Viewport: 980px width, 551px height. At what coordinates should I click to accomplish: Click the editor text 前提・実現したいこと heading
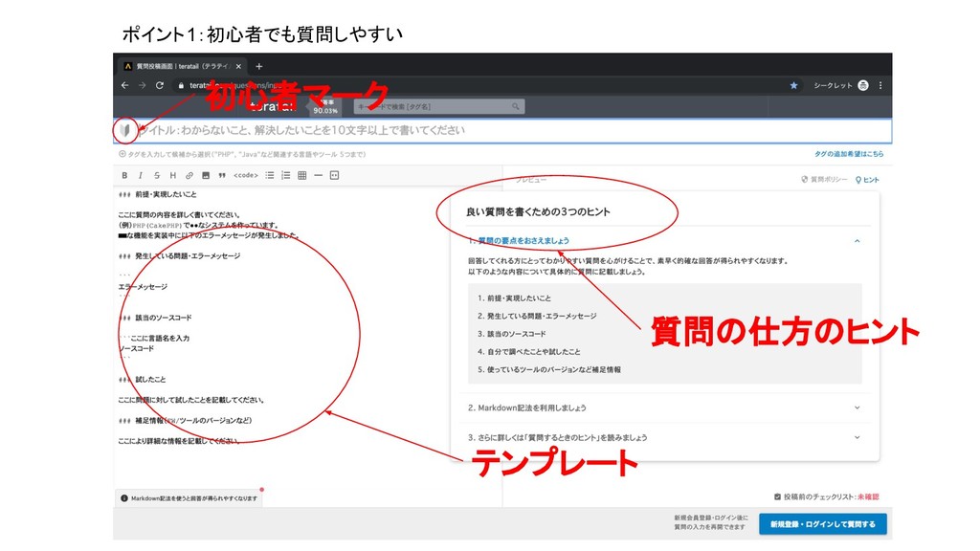pos(166,194)
